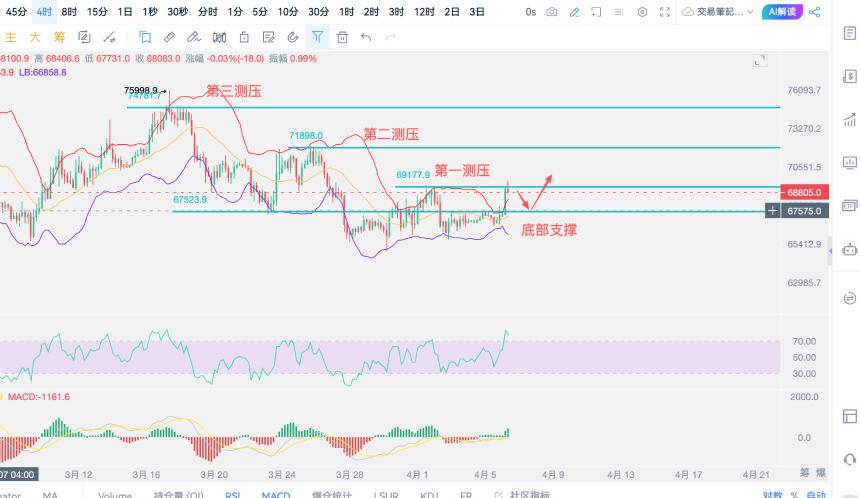Toggle the pencil drawing mode icon
The height and width of the screenshot is (498, 860).
(574, 12)
